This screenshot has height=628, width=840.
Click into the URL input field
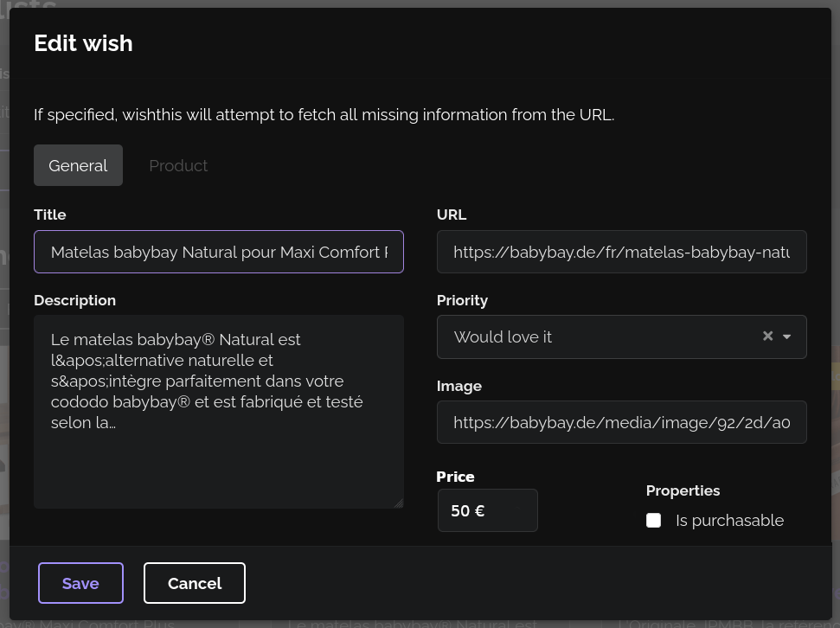621,252
